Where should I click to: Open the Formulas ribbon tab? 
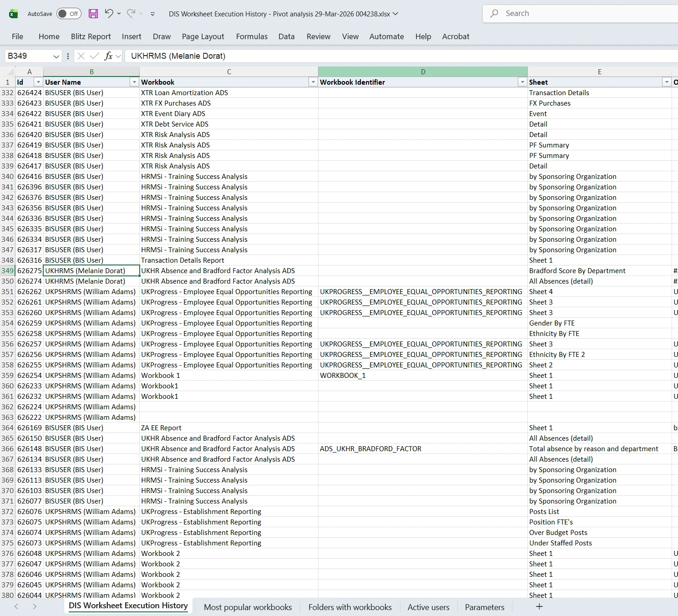pos(252,36)
